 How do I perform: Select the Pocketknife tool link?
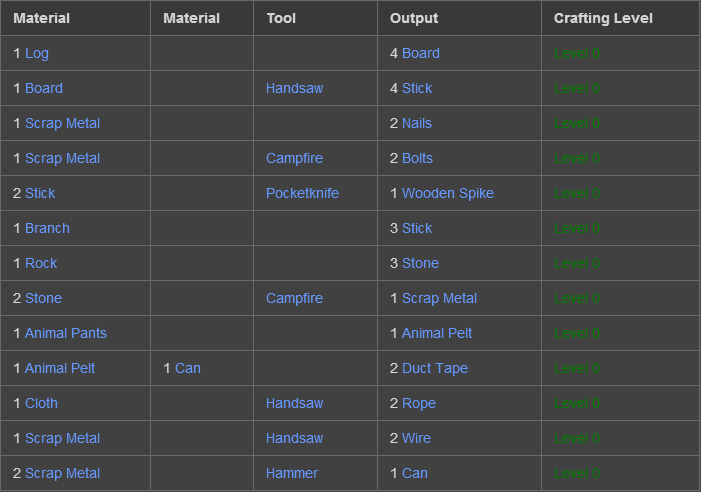[x=302, y=193]
